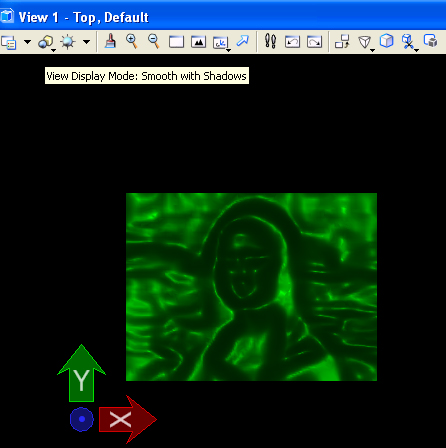Open the View Attributes icon
Viewport: 446px width, 448px height.
tap(9, 42)
